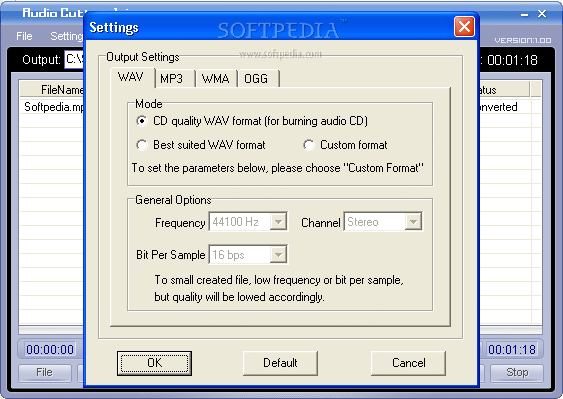Click the 00:01:18 end time field at the bottom
The image size is (563, 399).
point(512,349)
